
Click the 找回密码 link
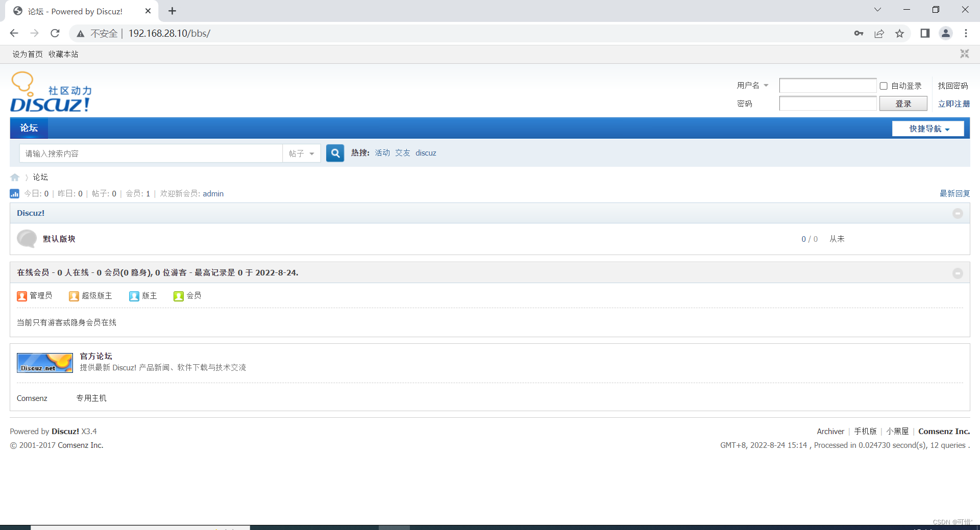coord(953,86)
